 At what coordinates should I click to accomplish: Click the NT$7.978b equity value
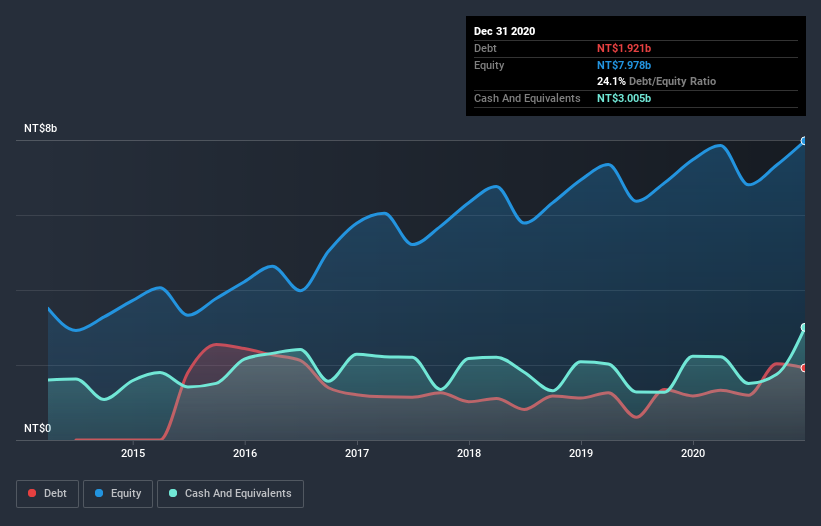[624, 65]
